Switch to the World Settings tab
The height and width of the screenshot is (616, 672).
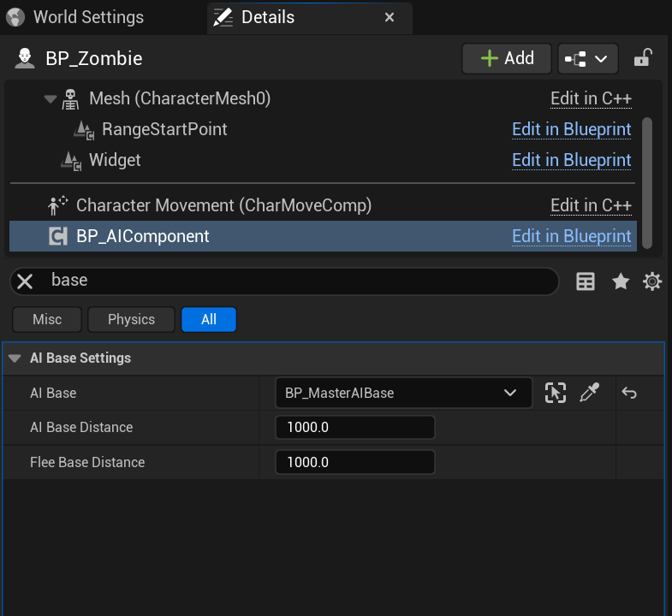pos(88,17)
